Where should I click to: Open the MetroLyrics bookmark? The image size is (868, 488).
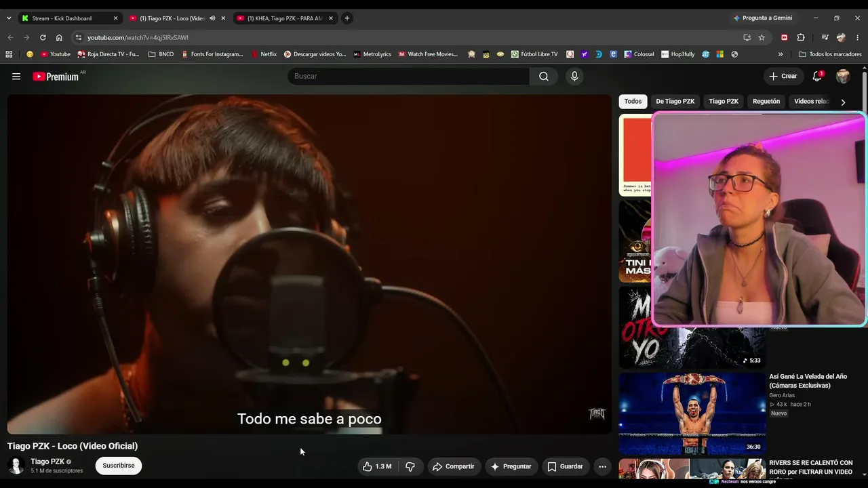pyautogui.click(x=372, y=54)
